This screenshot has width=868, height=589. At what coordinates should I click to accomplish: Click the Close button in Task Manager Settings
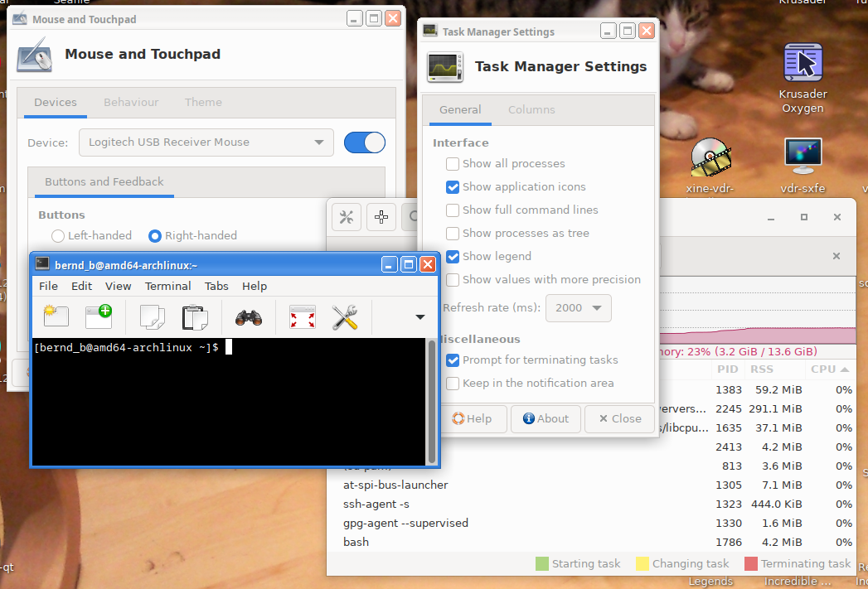(x=620, y=418)
